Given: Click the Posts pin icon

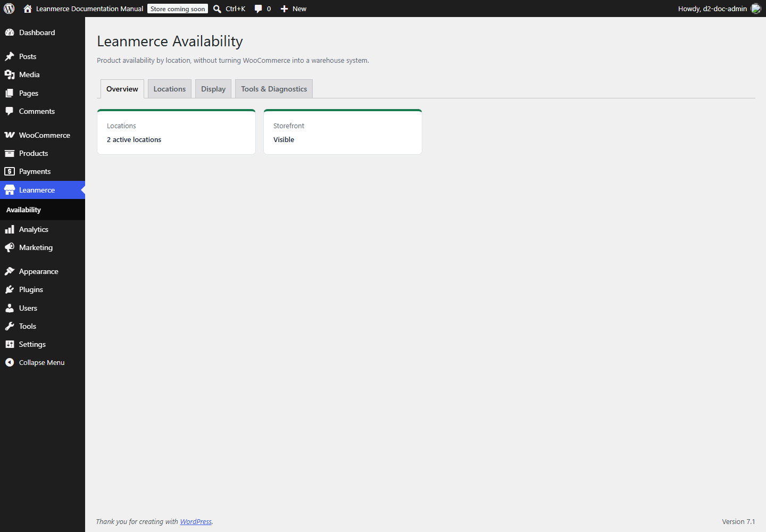Looking at the screenshot, I should (x=10, y=56).
